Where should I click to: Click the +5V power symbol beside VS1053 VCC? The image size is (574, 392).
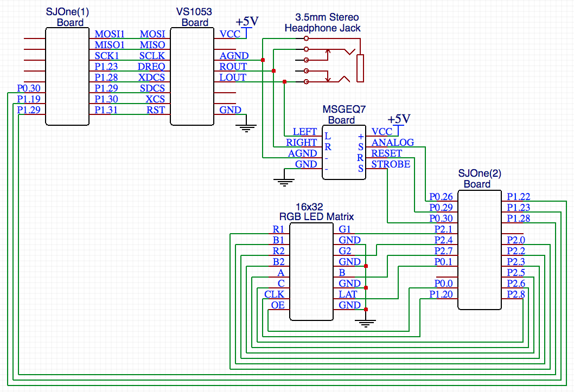[247, 27]
